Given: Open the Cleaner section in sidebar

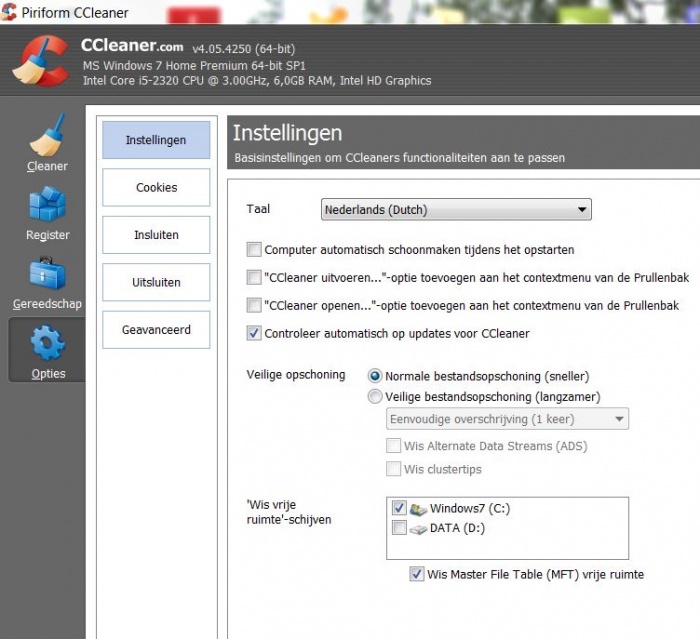Looking at the screenshot, I should 47,143.
